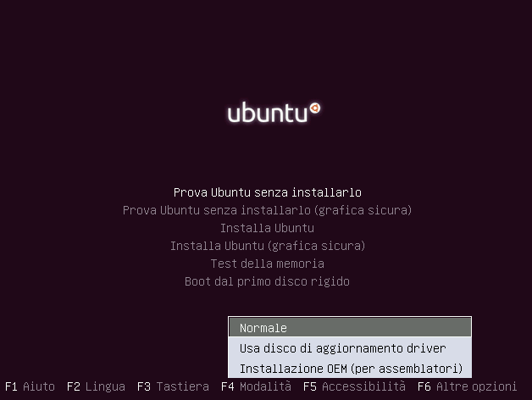Screen dimensions: 532x400
Task: Open the 'Tastiera' keyboard option
Action: (182, 386)
